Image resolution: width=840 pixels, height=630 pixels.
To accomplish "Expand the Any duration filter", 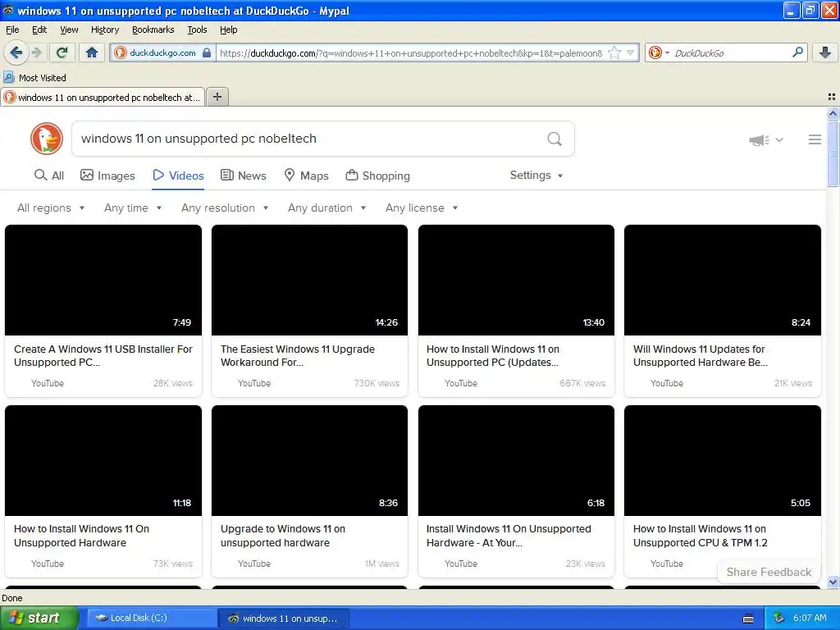I will coord(326,208).
